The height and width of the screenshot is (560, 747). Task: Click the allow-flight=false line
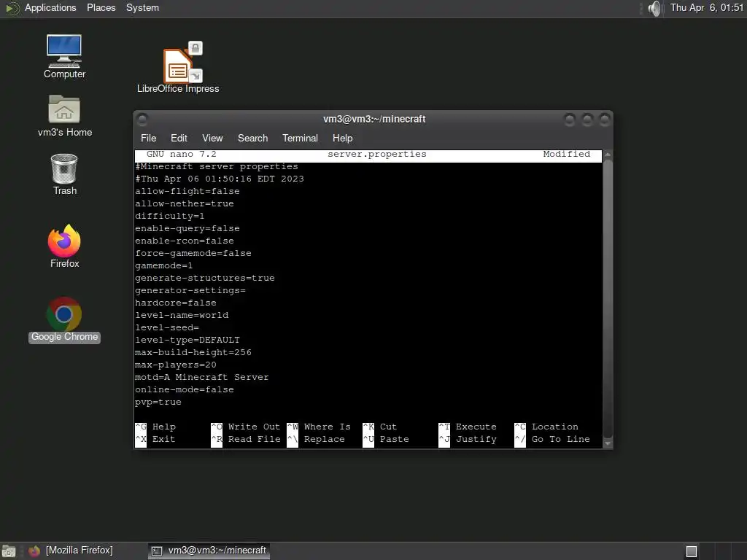(x=187, y=191)
